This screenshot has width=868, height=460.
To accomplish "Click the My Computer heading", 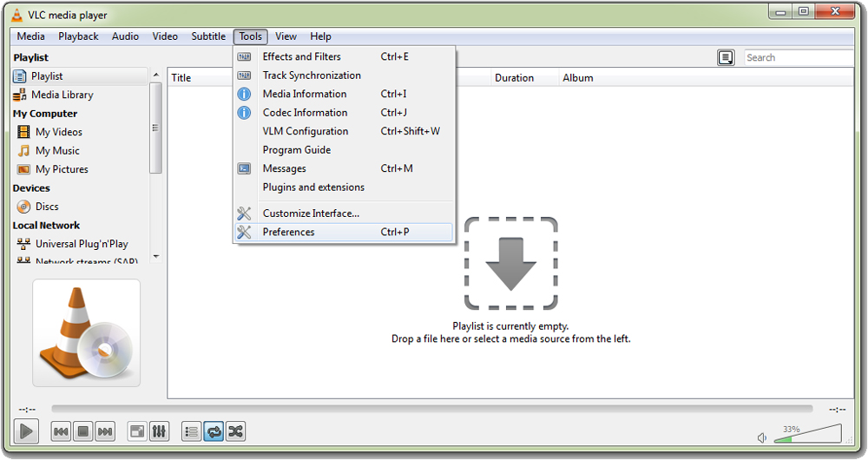I will tap(45, 114).
